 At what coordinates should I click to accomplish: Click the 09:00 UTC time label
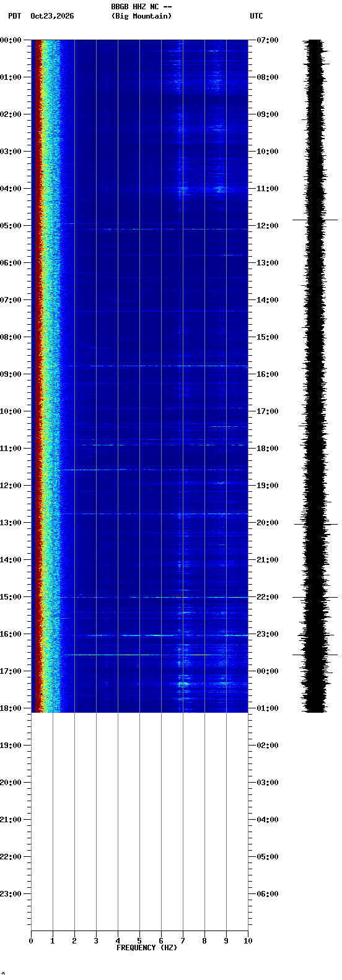[268, 114]
